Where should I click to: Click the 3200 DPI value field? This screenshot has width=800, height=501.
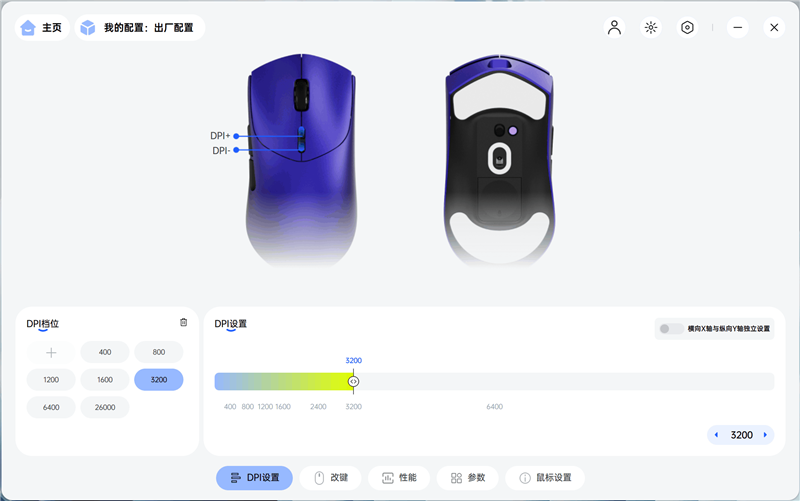point(741,435)
